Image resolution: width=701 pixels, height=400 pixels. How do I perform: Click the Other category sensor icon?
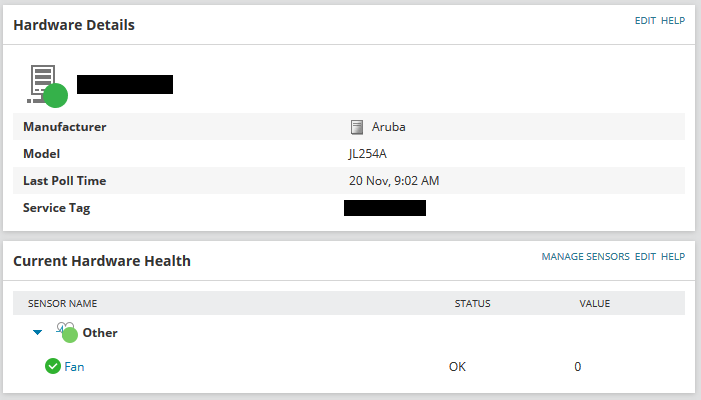(x=67, y=332)
